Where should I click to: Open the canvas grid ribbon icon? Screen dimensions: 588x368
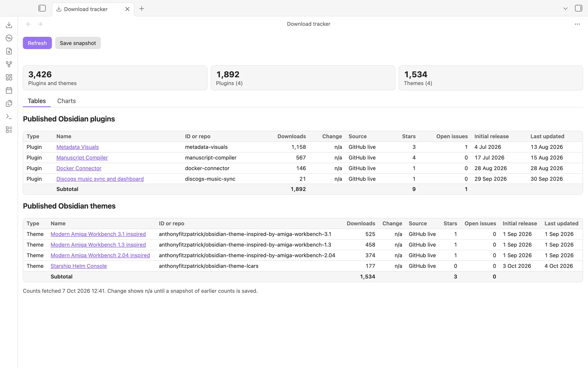pos(9,77)
